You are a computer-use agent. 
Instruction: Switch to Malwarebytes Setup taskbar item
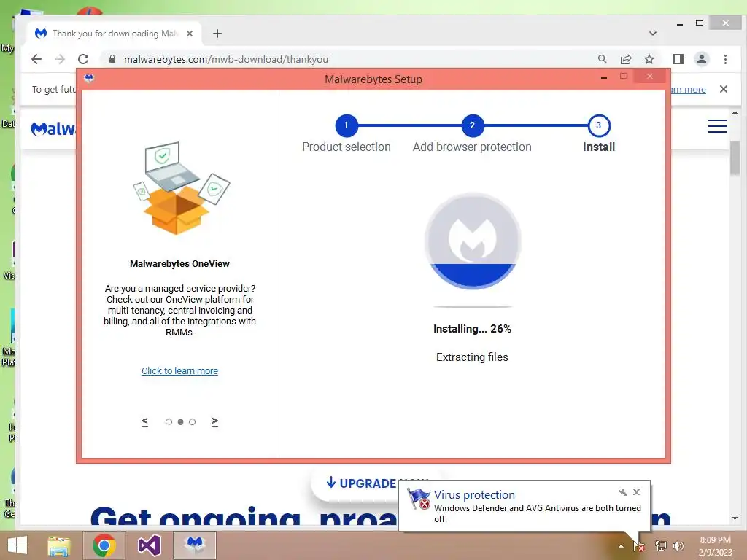click(194, 545)
